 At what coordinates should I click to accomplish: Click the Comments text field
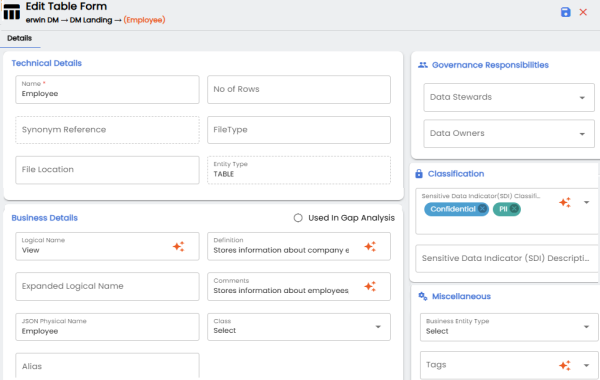(299, 286)
